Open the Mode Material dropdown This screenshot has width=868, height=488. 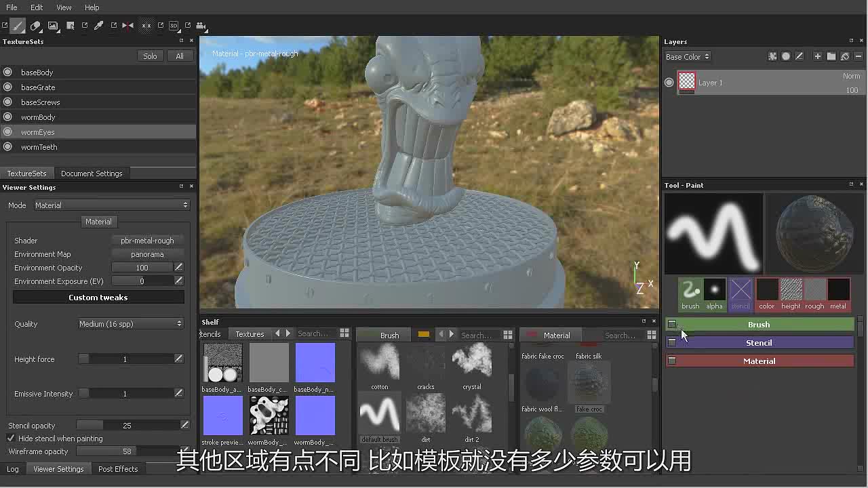click(x=111, y=205)
